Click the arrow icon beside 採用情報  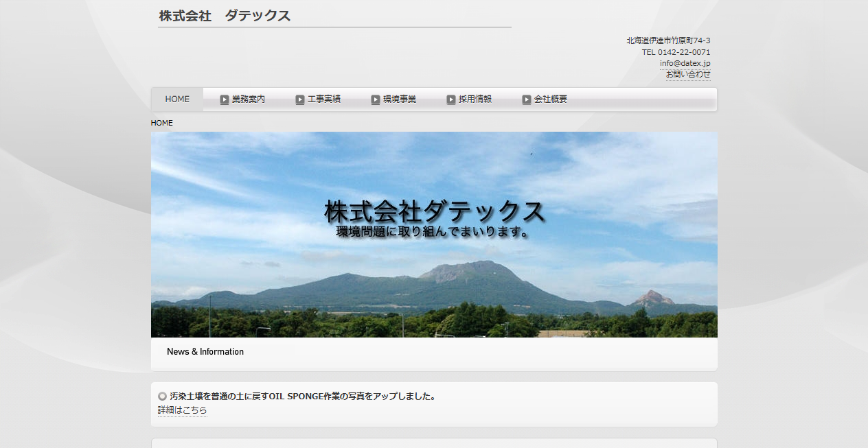click(450, 99)
